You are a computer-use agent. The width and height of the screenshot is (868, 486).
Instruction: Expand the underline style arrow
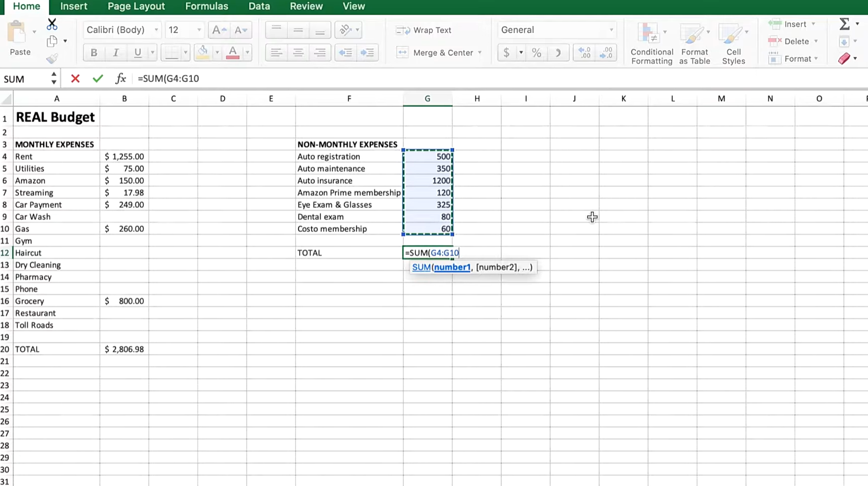152,52
